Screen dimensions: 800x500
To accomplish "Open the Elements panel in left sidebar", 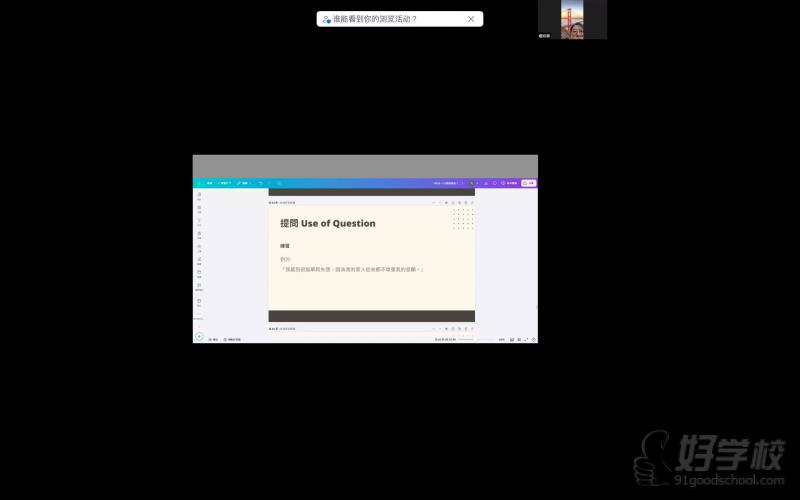I will 199,209.
